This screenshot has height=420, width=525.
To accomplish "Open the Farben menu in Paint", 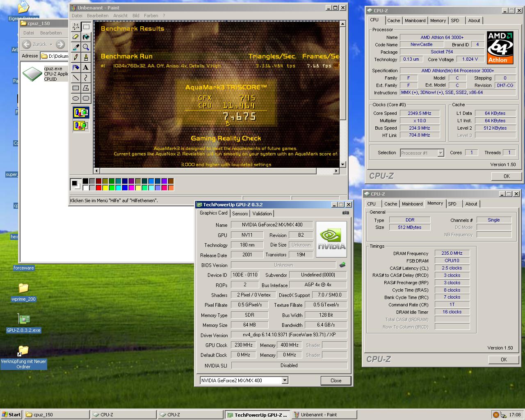I will pyautogui.click(x=151, y=16).
